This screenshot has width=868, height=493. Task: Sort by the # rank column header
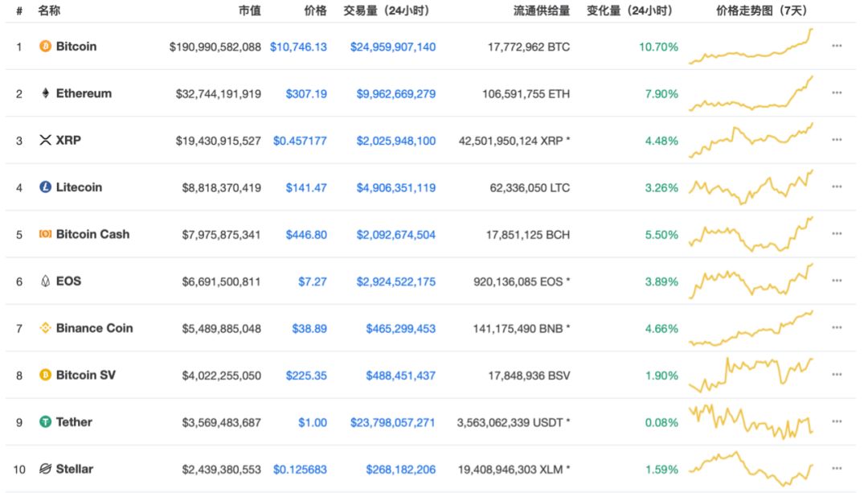coord(18,10)
